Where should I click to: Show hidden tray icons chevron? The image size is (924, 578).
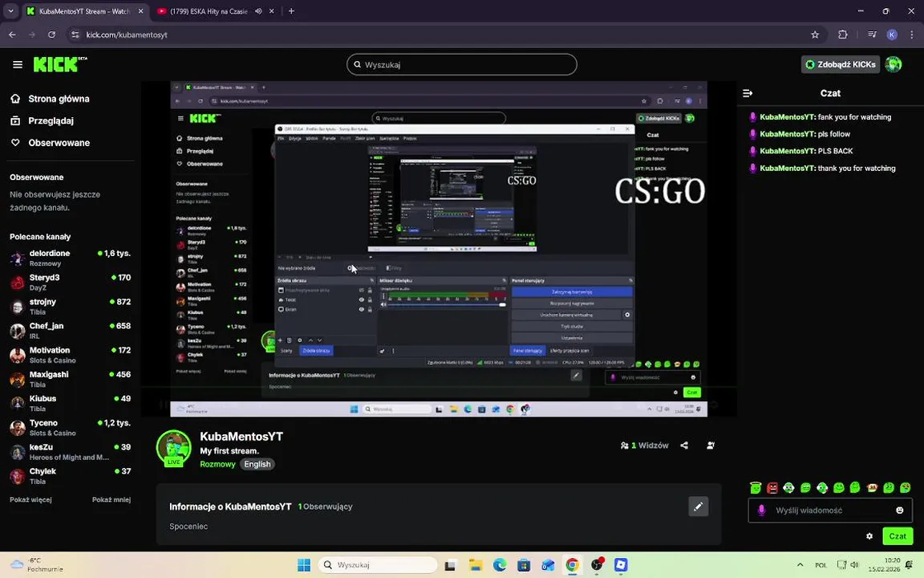tap(800, 564)
